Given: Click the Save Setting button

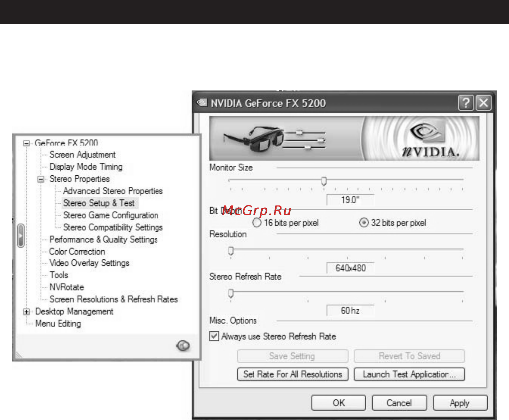Looking at the screenshot, I should pyautogui.click(x=293, y=356).
